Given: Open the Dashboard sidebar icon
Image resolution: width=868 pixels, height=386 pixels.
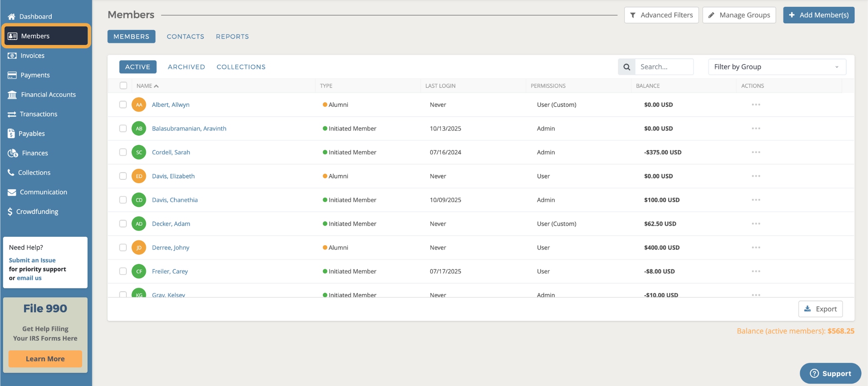Looking at the screenshot, I should 11,16.
